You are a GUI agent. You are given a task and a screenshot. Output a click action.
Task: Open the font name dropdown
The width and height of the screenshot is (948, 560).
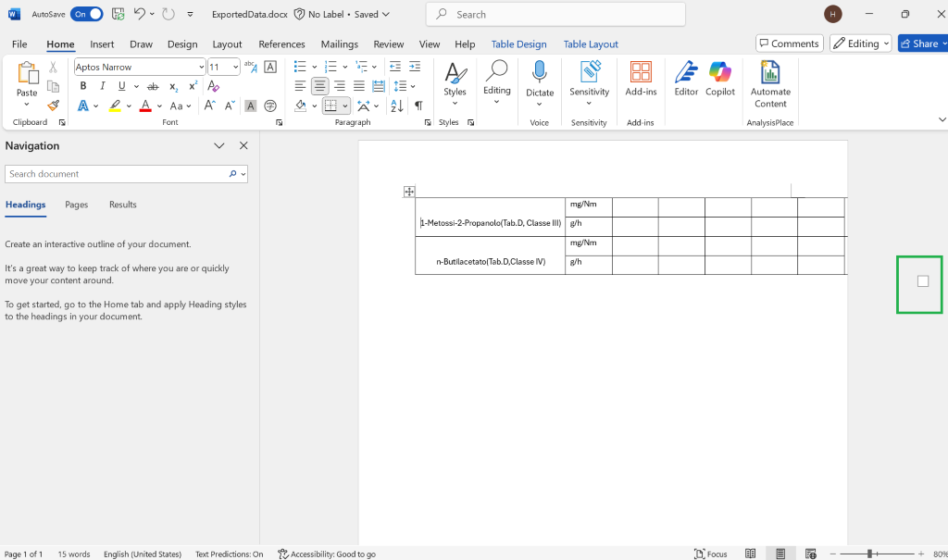click(201, 68)
